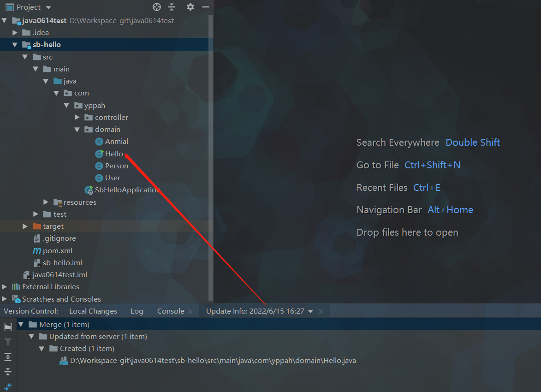Open SbHelloApplication class file
Viewport: 541px width, 392px height.
click(x=127, y=190)
